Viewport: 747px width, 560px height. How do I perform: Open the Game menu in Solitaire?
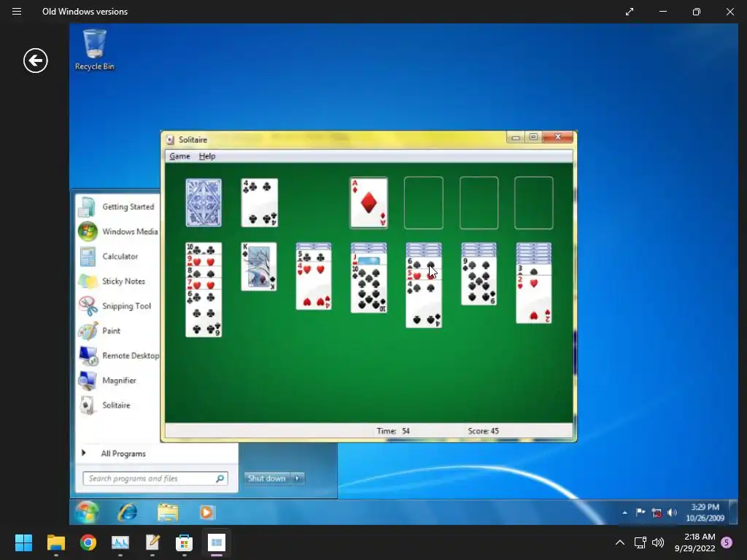(x=179, y=156)
